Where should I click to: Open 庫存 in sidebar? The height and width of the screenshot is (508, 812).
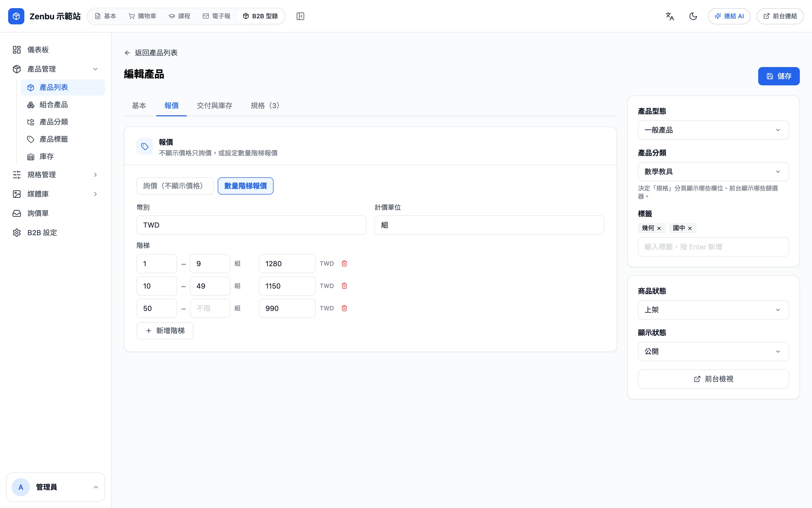pyautogui.click(x=63, y=156)
